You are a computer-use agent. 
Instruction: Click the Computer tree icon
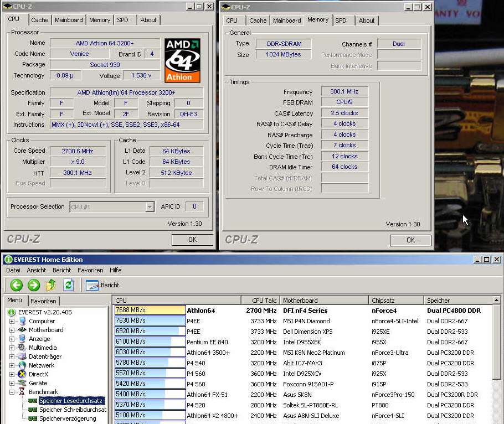[x=22, y=321]
